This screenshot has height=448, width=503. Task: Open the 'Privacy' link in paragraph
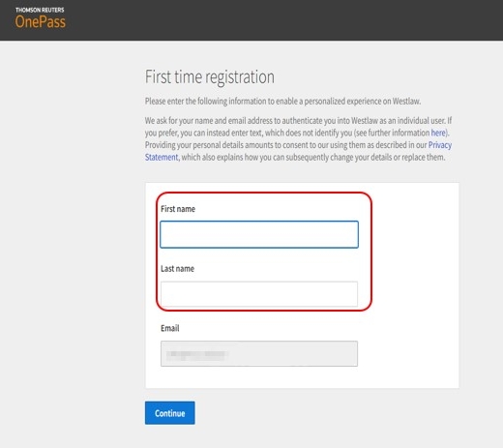(x=440, y=145)
